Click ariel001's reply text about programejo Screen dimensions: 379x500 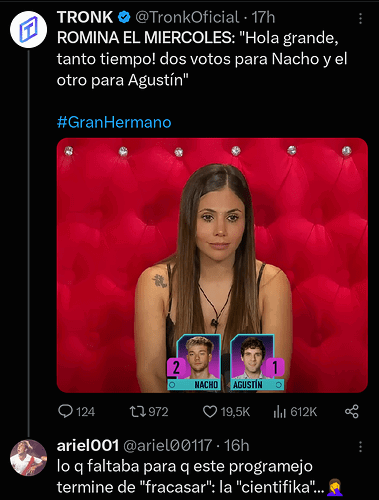click(200, 477)
